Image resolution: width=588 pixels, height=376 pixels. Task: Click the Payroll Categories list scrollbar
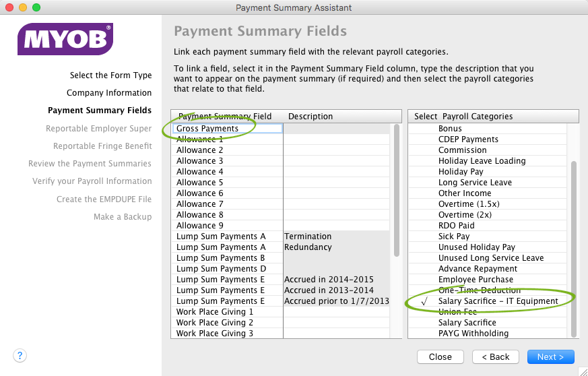click(573, 249)
